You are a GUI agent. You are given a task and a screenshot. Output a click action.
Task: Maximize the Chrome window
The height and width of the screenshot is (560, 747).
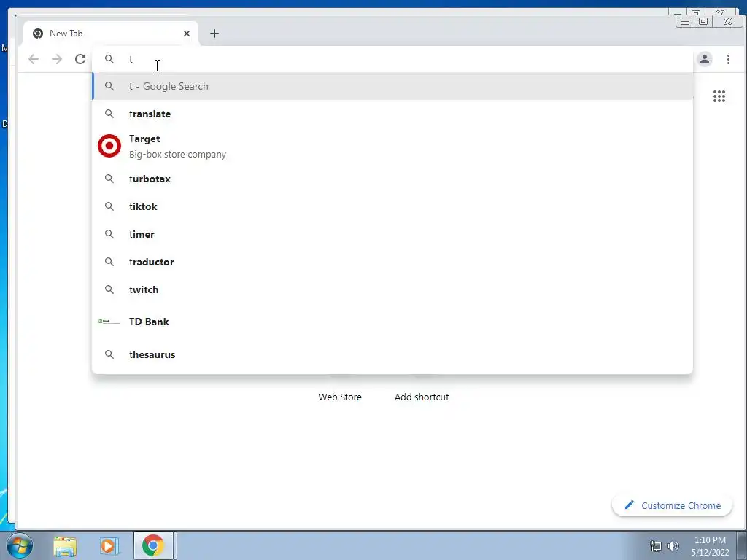coord(703,21)
